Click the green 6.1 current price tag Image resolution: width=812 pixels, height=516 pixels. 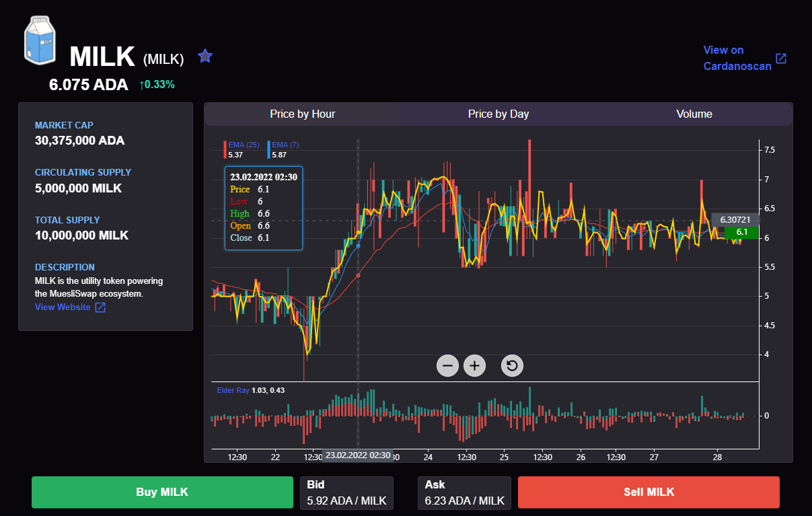741,232
